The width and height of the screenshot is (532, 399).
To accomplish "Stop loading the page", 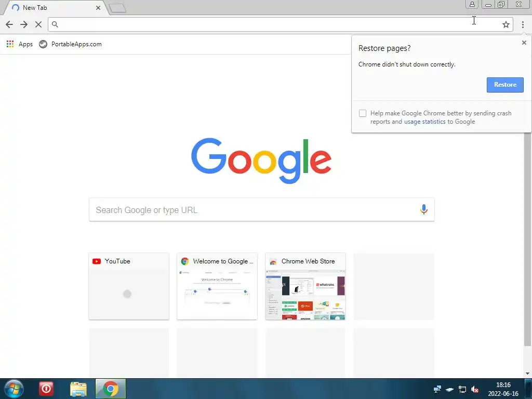I will pyautogui.click(x=38, y=24).
